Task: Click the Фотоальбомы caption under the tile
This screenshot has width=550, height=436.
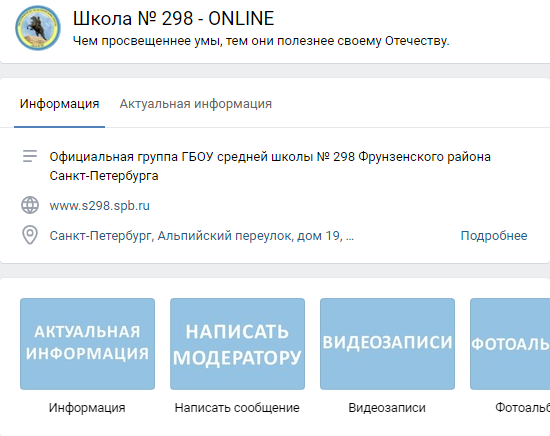Action: tap(523, 408)
